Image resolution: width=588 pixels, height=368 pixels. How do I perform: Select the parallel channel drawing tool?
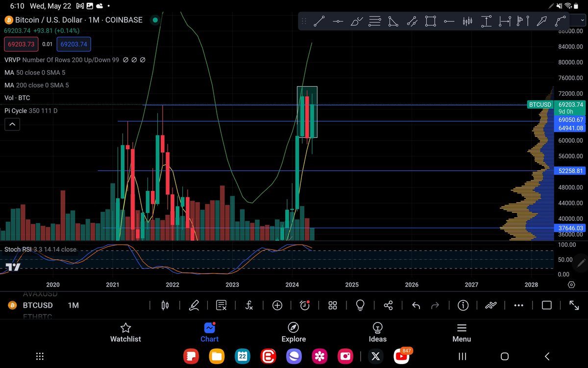412,22
